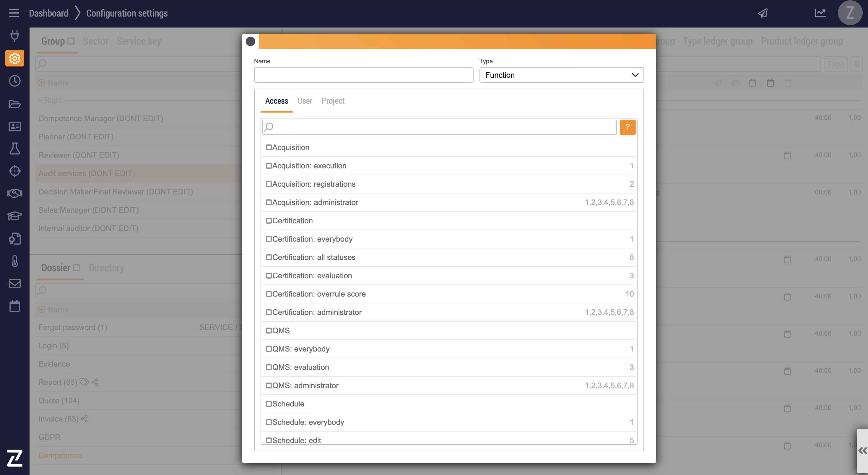
Task: Click the user avatar Z menu
Action: point(850,13)
